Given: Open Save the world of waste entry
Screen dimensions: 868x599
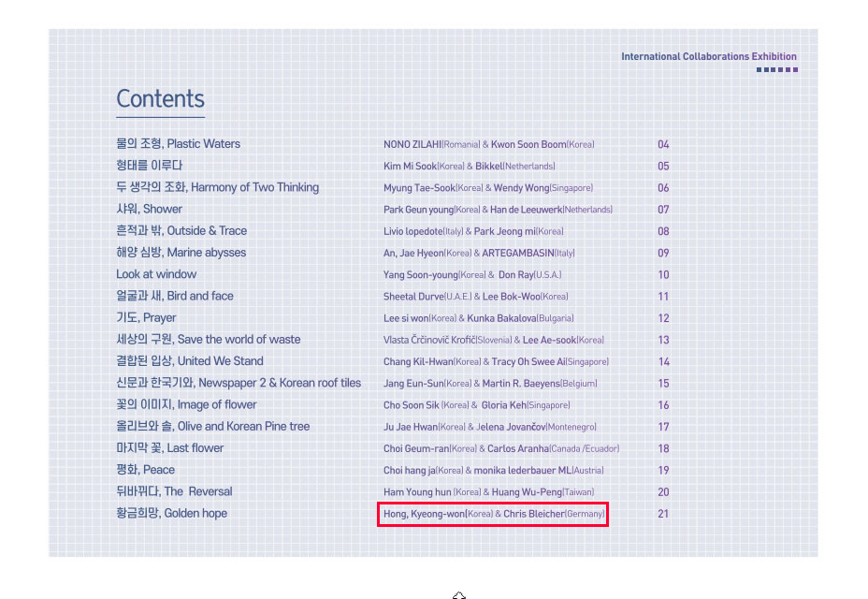Looking at the screenshot, I should 209,340.
